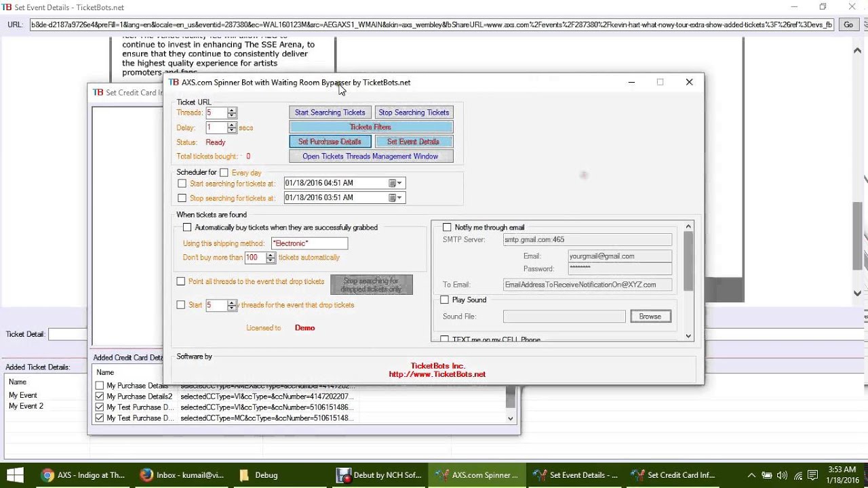Open Debut by NCH Software taskbar item
The image size is (868, 488).
380,475
